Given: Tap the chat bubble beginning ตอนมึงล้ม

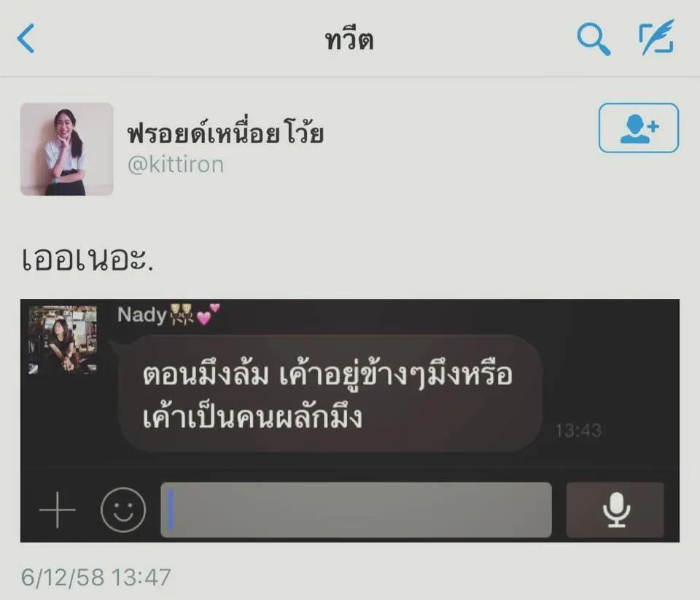Looking at the screenshot, I should 330,394.
